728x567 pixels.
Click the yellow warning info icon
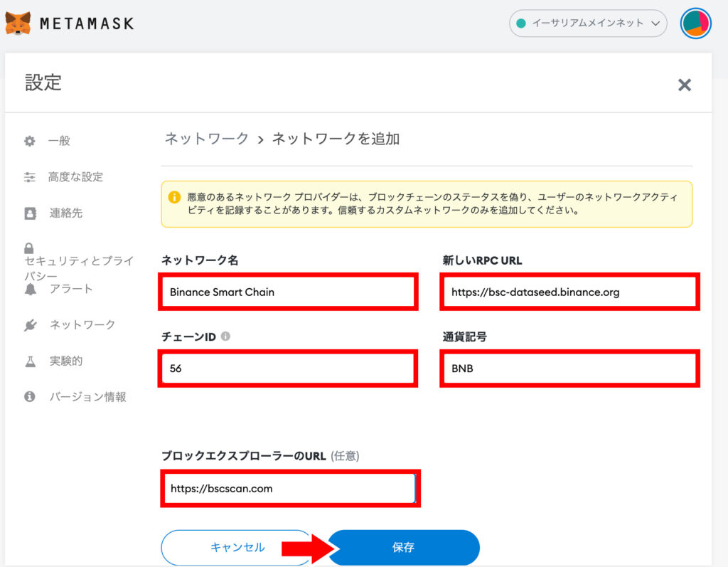coord(174,197)
